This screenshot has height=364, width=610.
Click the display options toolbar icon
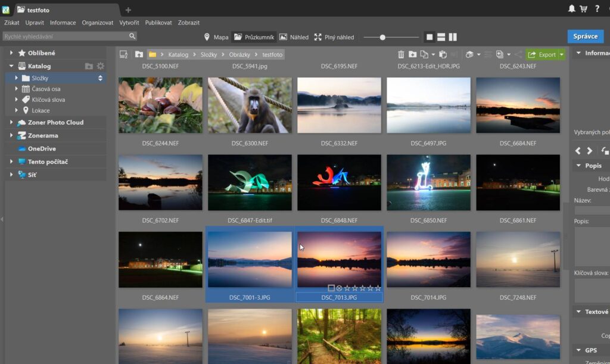pos(469,54)
